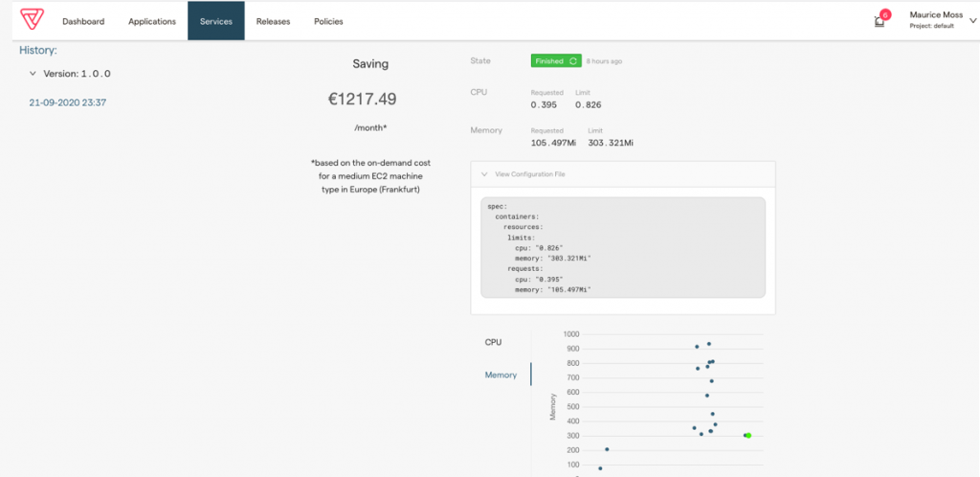The height and width of the screenshot is (477, 980).
Task: Select the green highlighted data point
Action: point(748,435)
